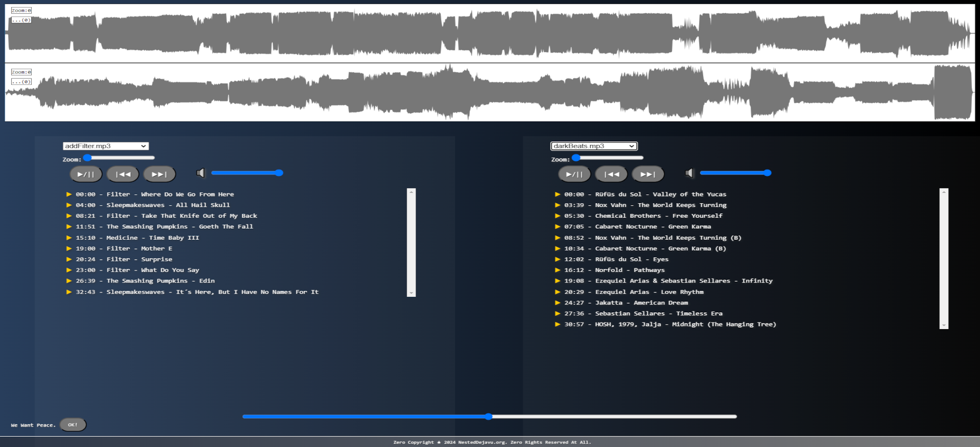This screenshot has width=980, height=447.
Task: Jump to Filter - Mother E track
Action: coord(139,249)
